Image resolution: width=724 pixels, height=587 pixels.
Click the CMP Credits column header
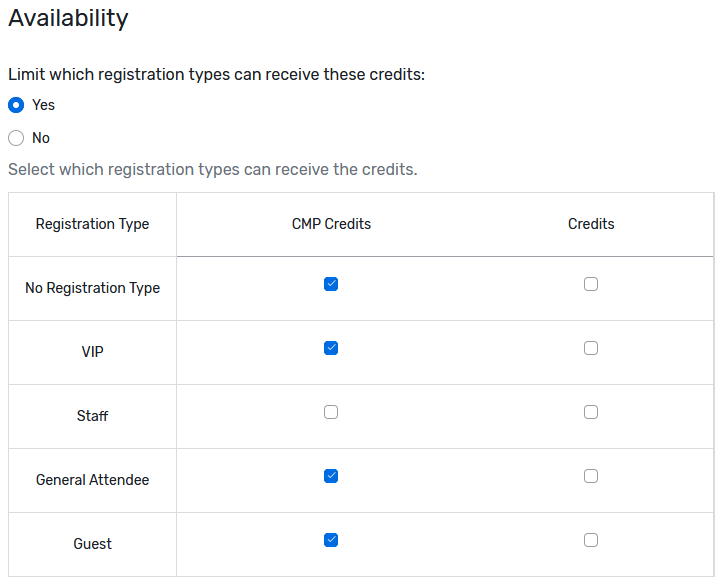click(331, 224)
